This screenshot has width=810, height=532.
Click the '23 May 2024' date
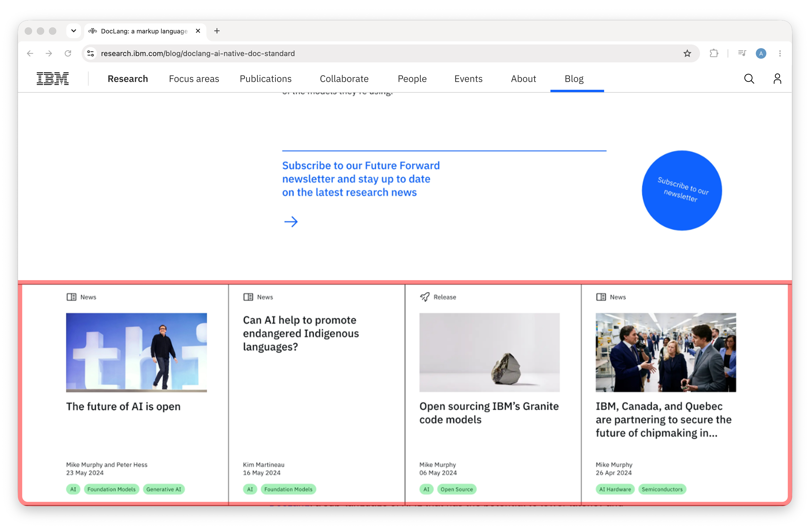click(85, 473)
